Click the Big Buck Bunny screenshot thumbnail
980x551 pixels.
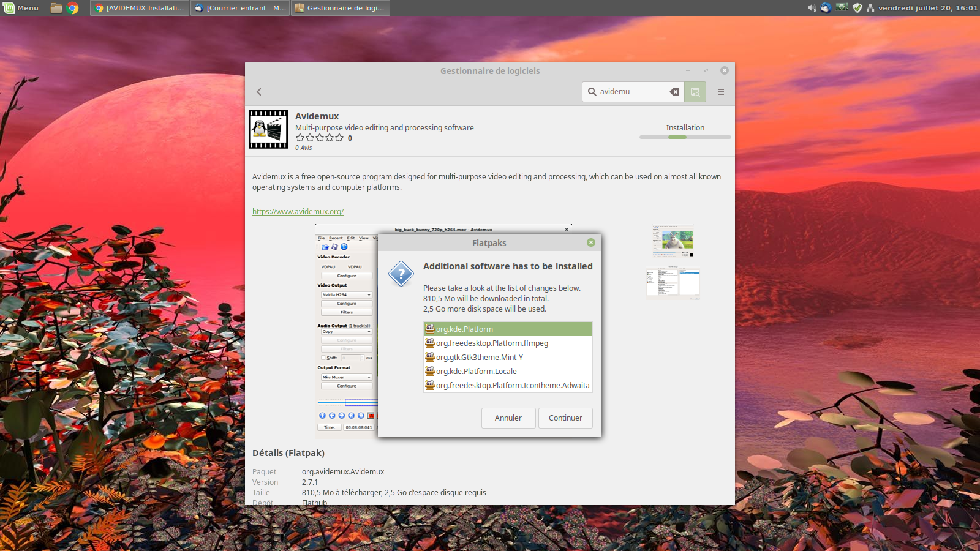(673, 241)
